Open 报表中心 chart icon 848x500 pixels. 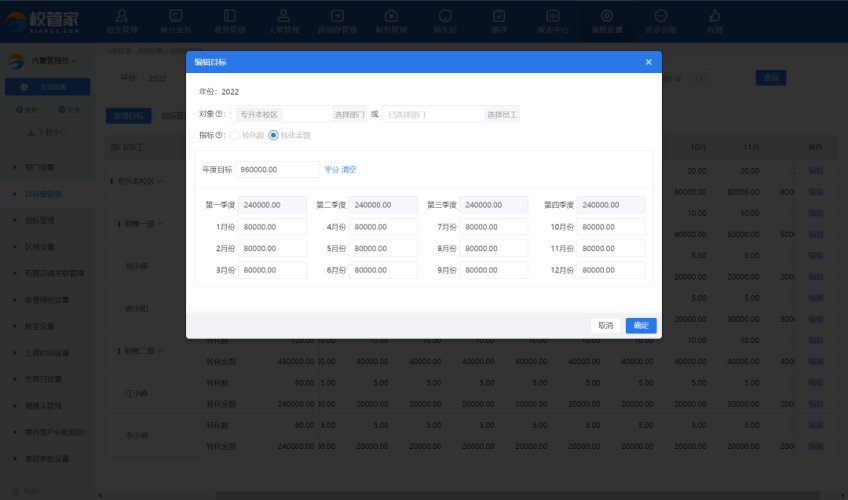pos(552,19)
